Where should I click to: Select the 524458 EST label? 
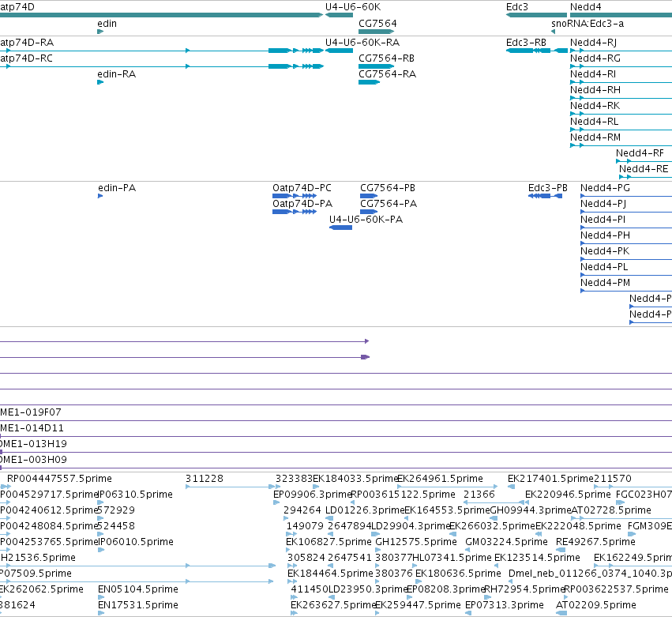[116, 526]
